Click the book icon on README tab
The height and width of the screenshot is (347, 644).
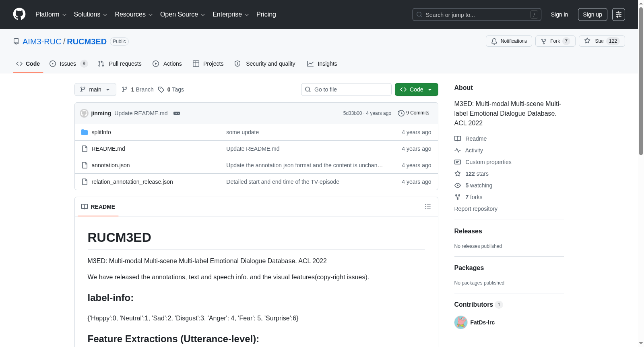click(x=85, y=207)
